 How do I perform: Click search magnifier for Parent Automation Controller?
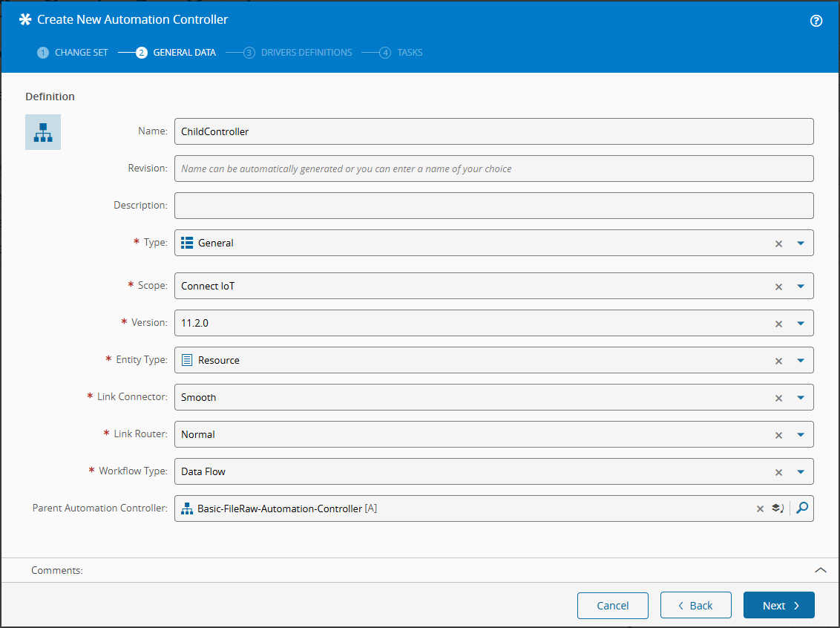801,508
